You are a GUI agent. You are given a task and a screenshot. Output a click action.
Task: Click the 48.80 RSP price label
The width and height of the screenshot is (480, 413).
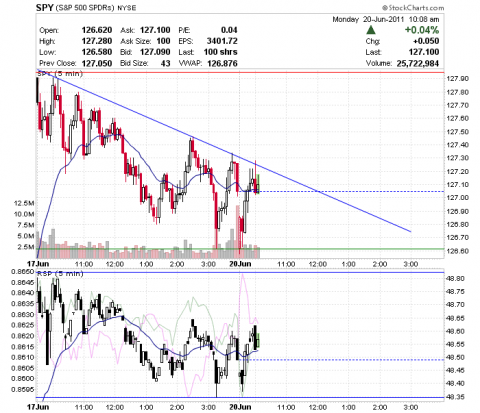click(455, 278)
